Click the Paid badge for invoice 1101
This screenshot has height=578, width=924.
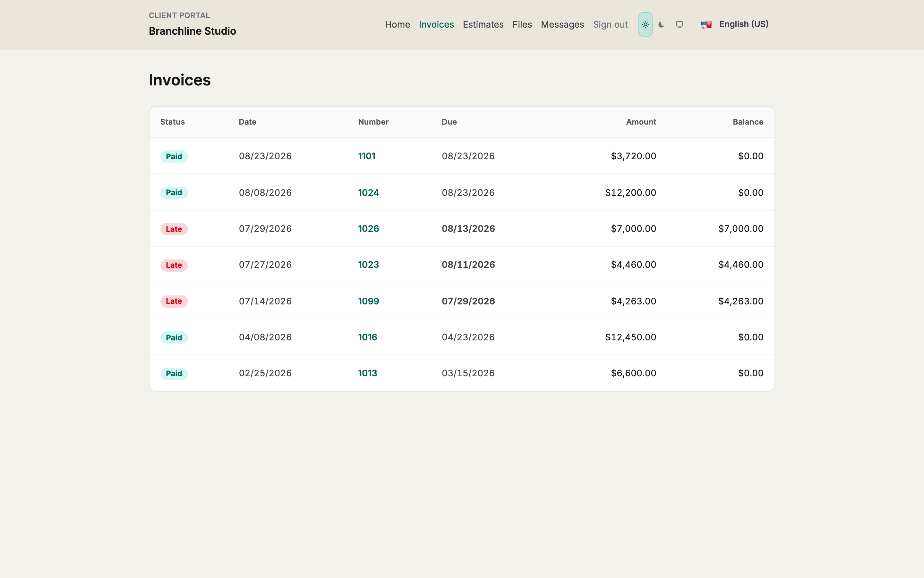click(174, 156)
